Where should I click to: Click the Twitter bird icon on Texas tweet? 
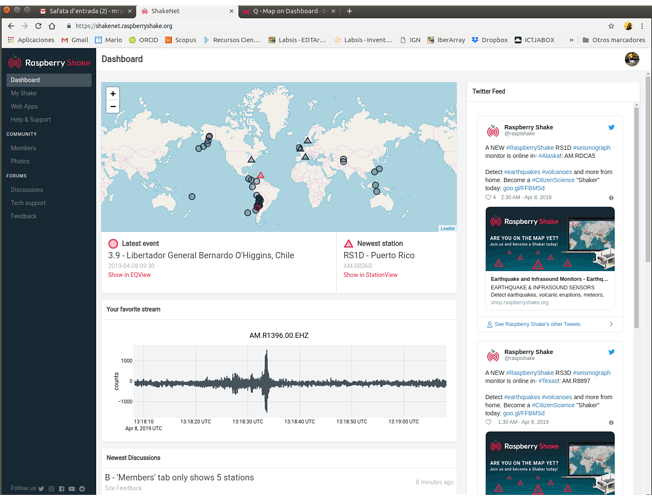[x=611, y=352]
